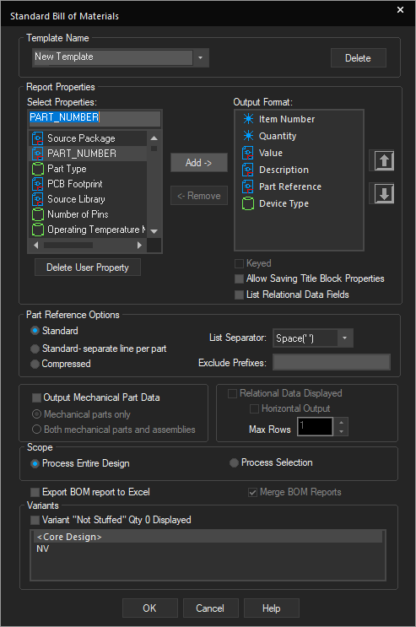Image resolution: width=416 pixels, height=627 pixels.
Task: Select Source Package in properties list
Action: [88, 138]
